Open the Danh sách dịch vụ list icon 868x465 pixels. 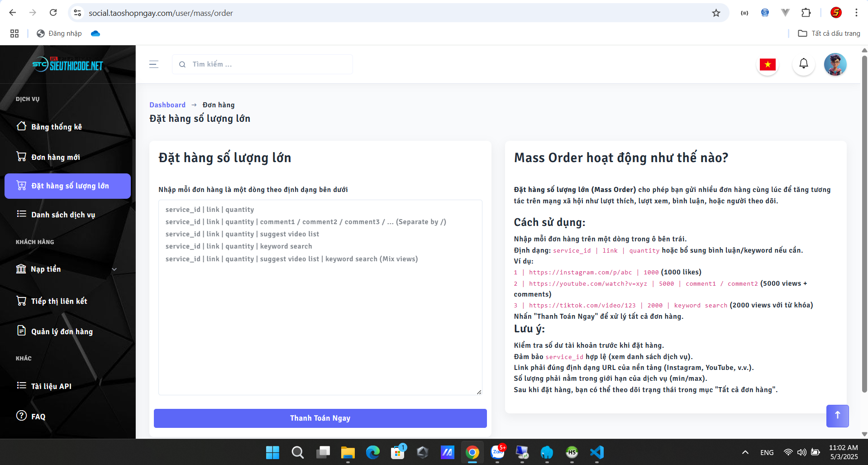coord(21,215)
